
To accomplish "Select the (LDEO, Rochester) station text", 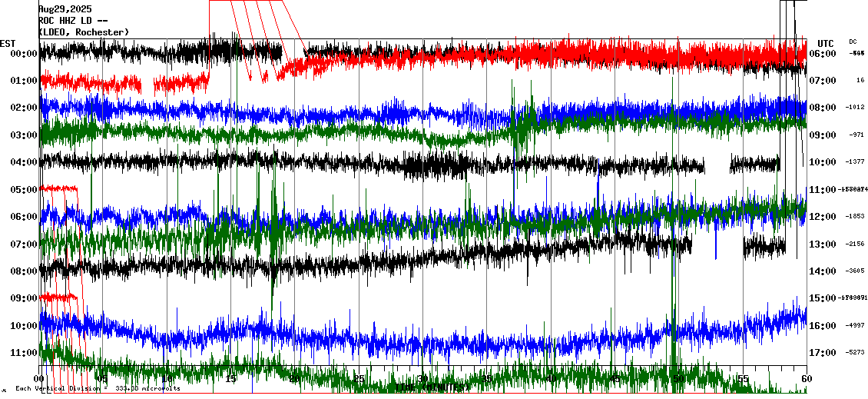I will click(84, 32).
